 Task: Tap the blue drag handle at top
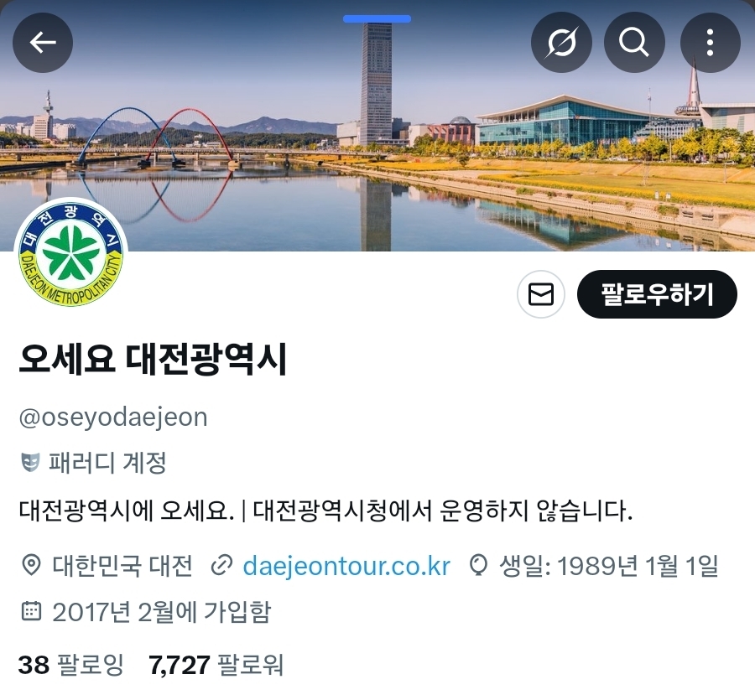[x=377, y=18]
